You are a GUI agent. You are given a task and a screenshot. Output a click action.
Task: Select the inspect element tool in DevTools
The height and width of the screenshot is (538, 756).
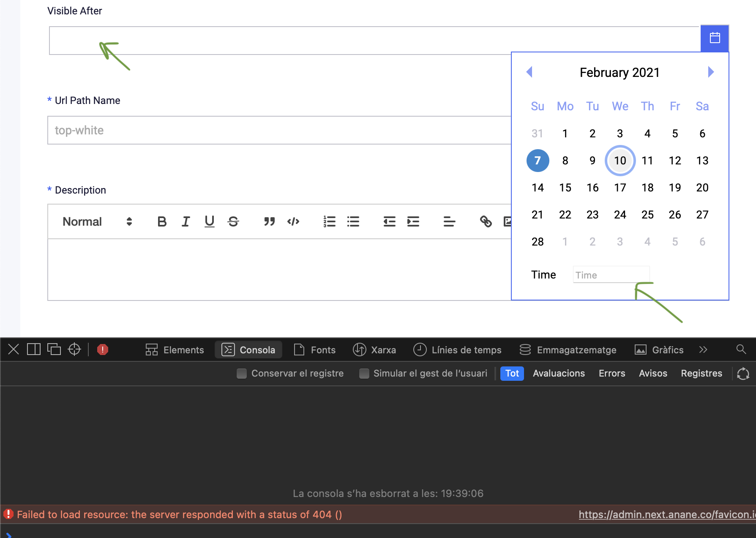[x=74, y=350]
